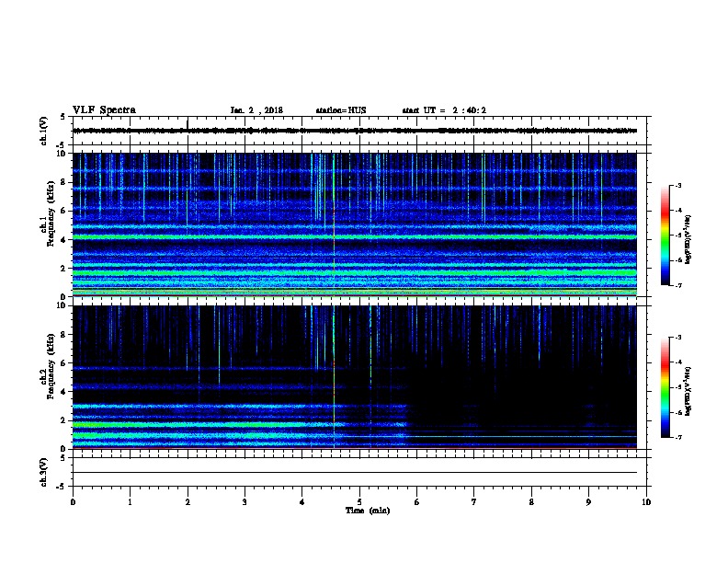The image size is (728, 563).
Task: Click the ch.2 spectrogram panel
Action: coord(355,377)
